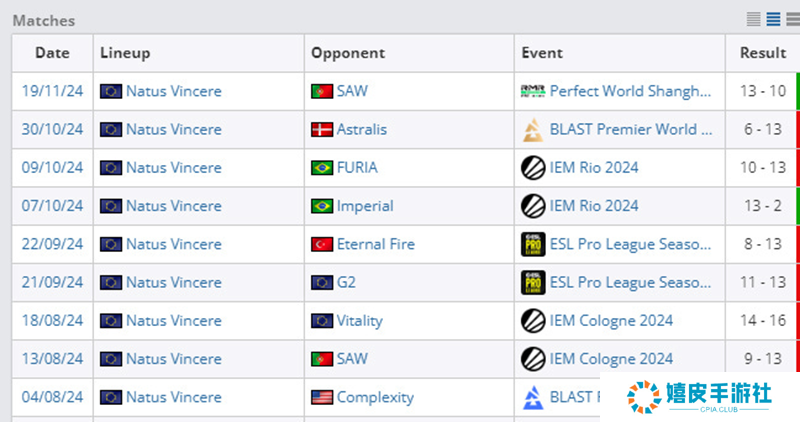Screen dimensions: 800x422
Task: Click the Denmark flag beside Astralis
Action: pos(322,129)
